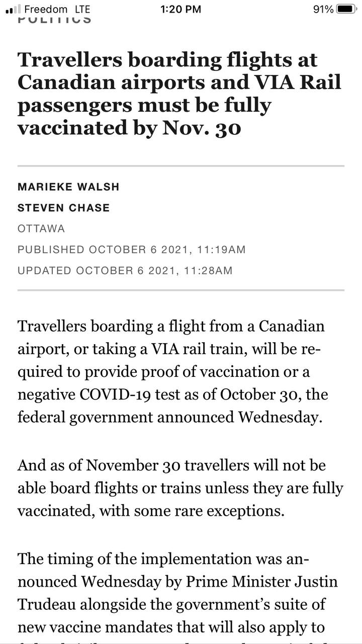The width and height of the screenshot is (362, 644).
Task: Open the article headline about vaccinated travellers
Action: point(179,94)
